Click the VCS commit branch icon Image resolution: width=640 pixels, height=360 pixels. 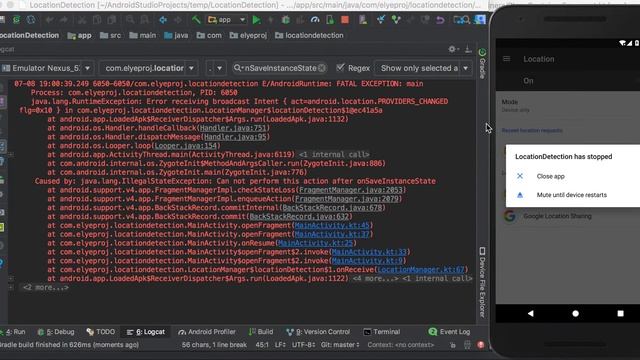(396, 20)
